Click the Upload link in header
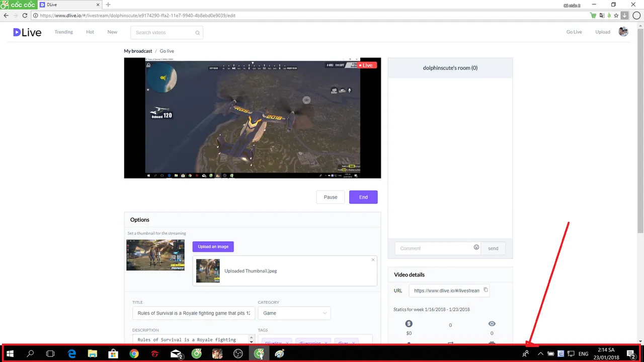The image size is (644, 362). point(603,32)
